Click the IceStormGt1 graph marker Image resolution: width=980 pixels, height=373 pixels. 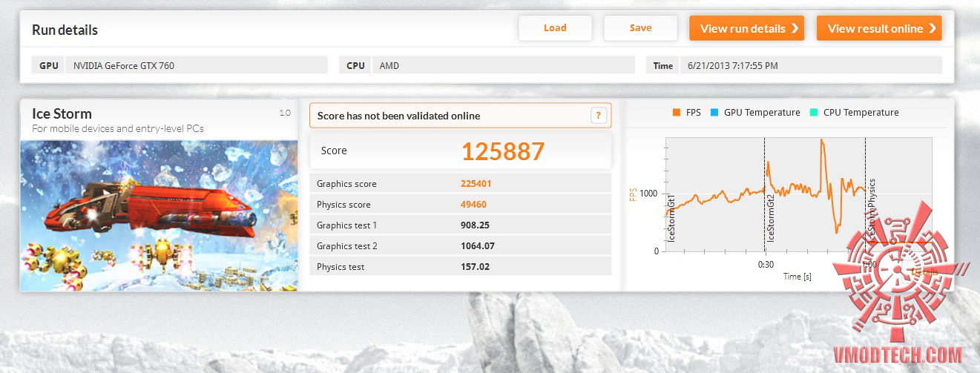pos(671,220)
